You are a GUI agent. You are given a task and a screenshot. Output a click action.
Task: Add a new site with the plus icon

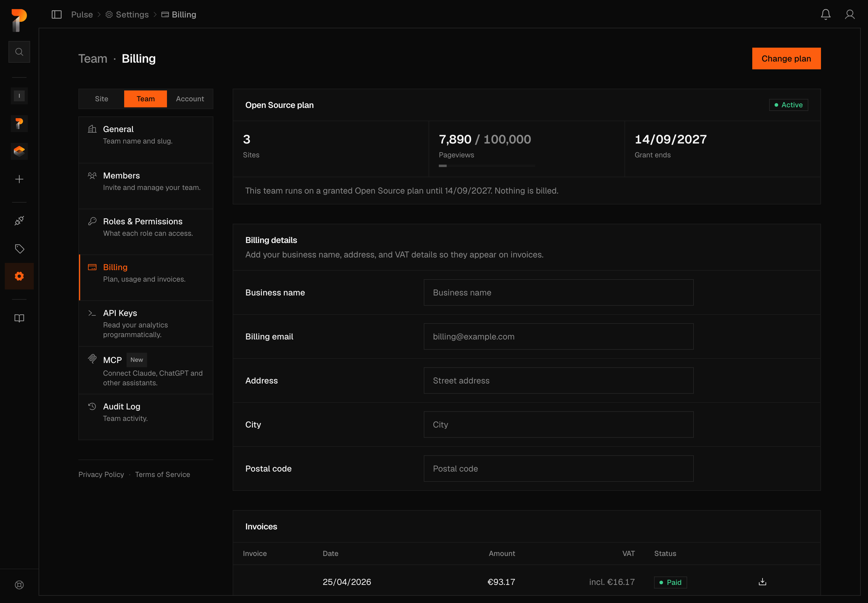(19, 179)
